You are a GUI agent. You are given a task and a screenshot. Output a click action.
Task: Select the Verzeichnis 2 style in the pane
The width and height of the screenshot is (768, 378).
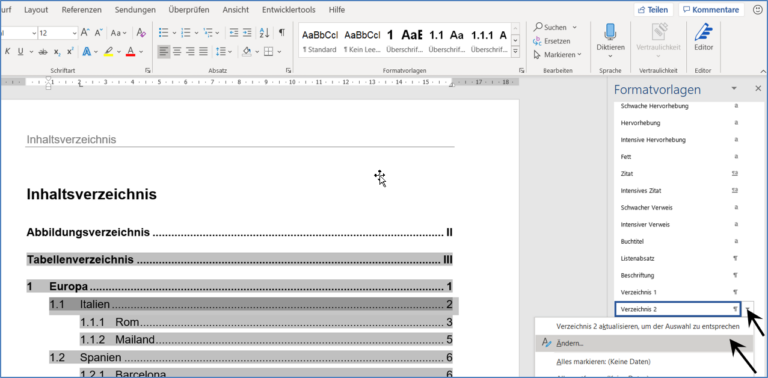tap(678, 309)
